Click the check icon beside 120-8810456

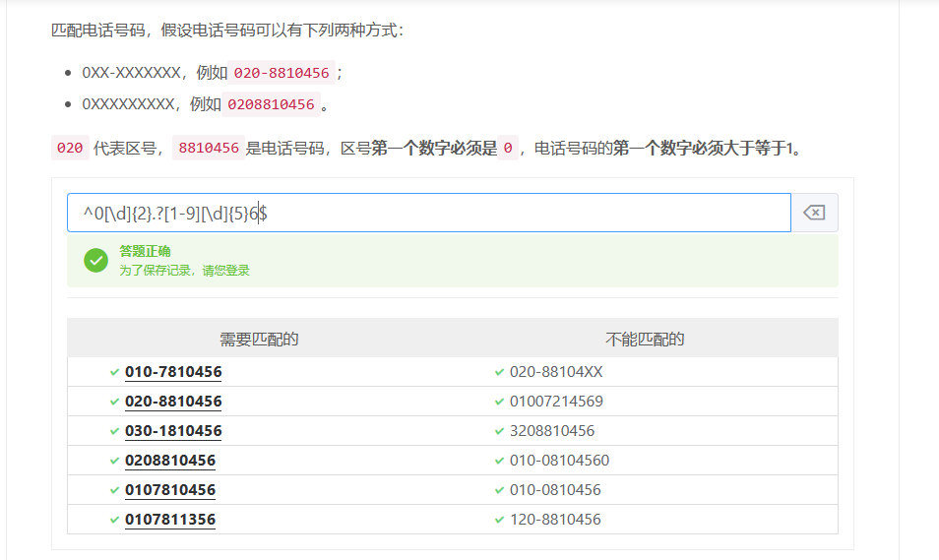[x=500, y=520]
